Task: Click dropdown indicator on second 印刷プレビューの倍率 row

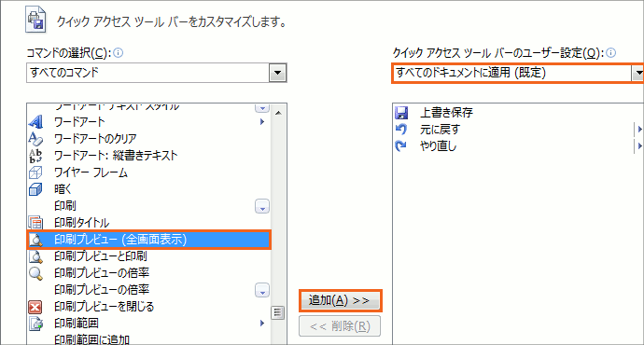Action: [x=262, y=290]
